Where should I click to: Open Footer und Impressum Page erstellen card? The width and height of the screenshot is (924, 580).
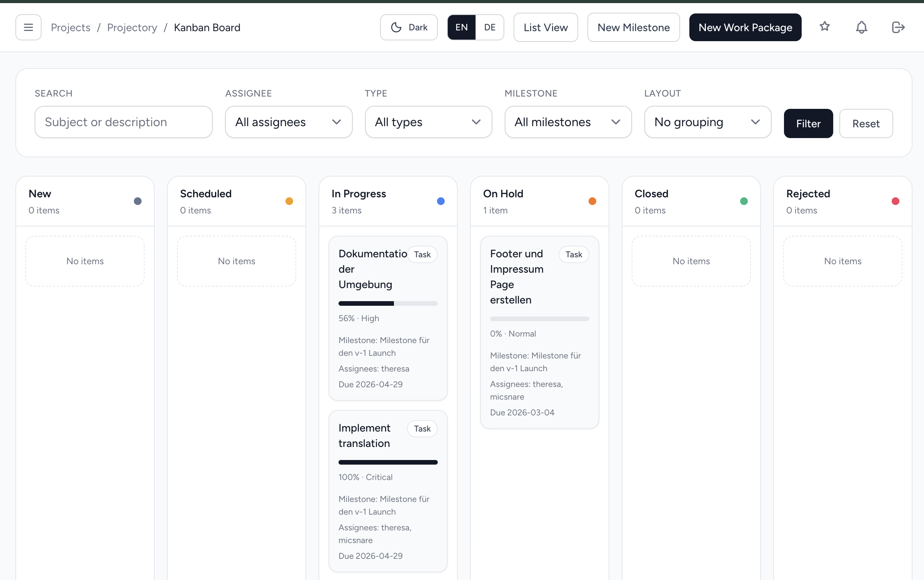pyautogui.click(x=539, y=332)
